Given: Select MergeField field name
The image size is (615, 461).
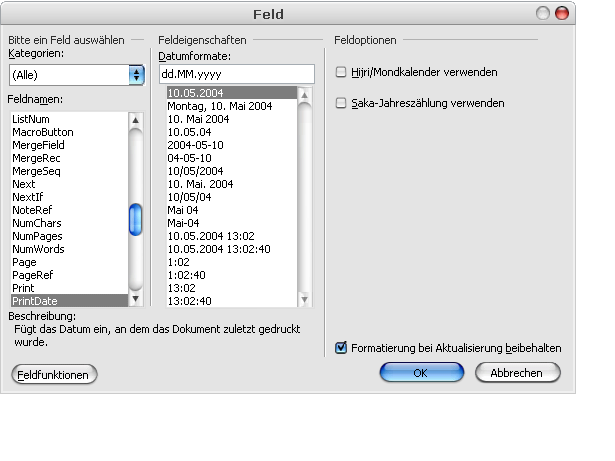Looking at the screenshot, I should [69, 145].
